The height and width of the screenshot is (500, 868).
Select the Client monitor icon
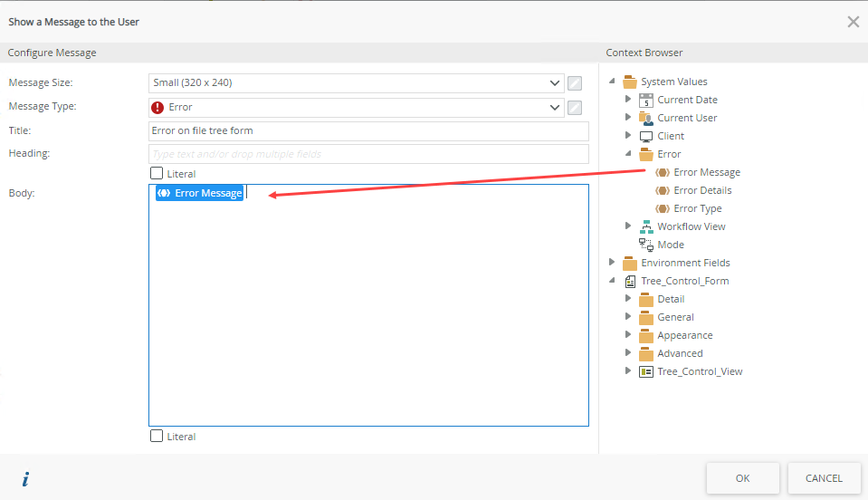point(645,136)
